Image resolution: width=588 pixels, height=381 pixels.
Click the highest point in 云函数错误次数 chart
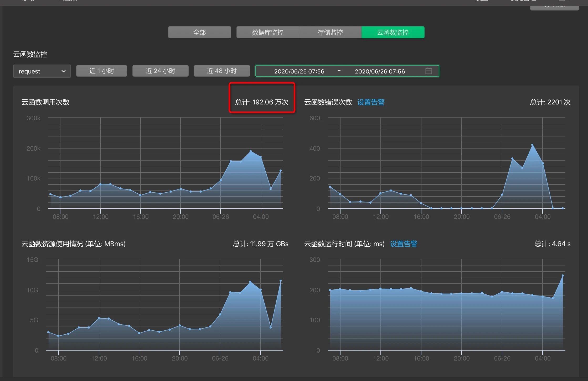(x=532, y=145)
